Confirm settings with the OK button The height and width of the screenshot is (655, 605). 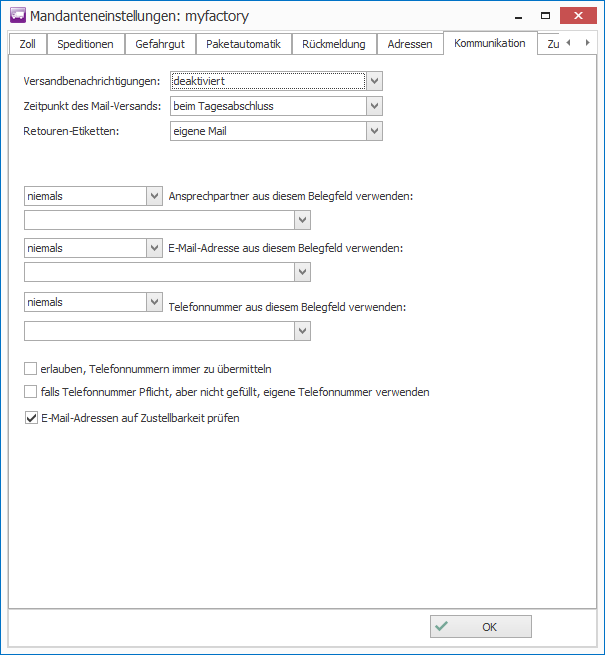point(481,627)
